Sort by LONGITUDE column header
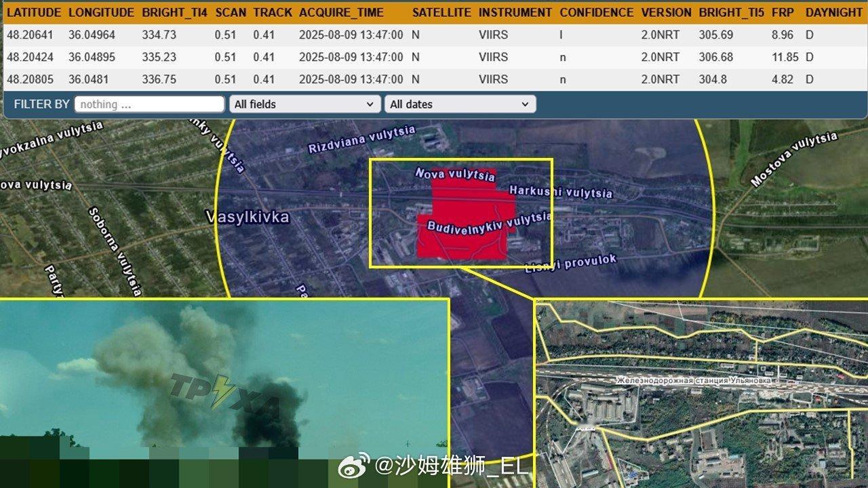Image resolution: width=868 pixels, height=488 pixels. coord(101,12)
